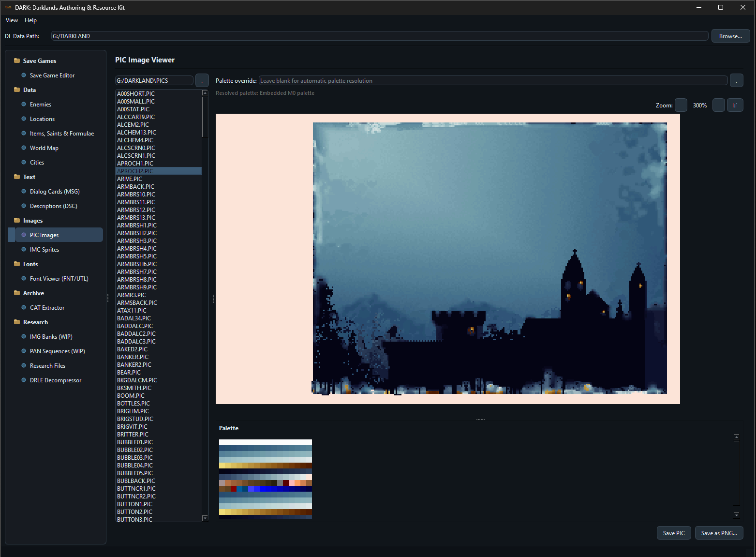Image resolution: width=756 pixels, height=557 pixels.
Task: Open the Enemies data page
Action: pos(41,105)
